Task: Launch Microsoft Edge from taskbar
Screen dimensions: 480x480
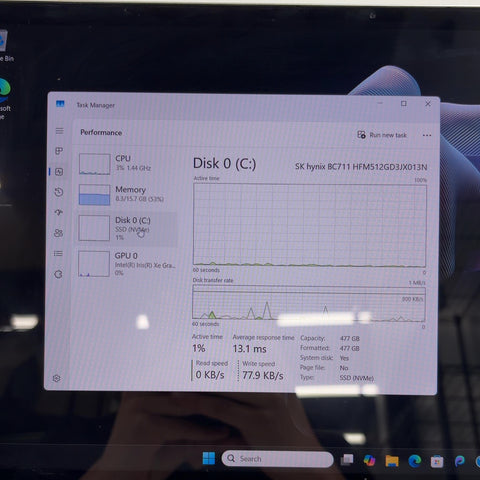Action: [414, 461]
